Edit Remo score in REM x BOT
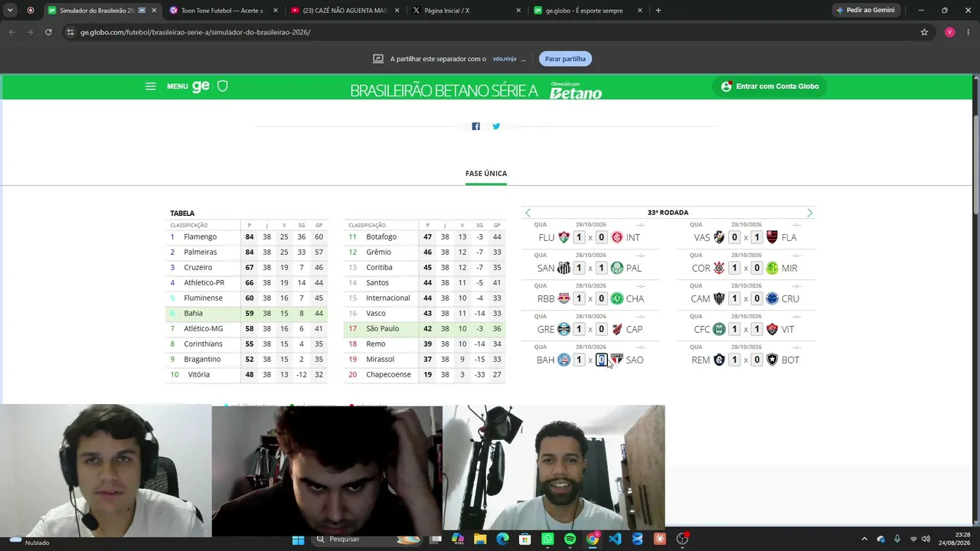The width and height of the screenshot is (980, 551). coord(734,360)
